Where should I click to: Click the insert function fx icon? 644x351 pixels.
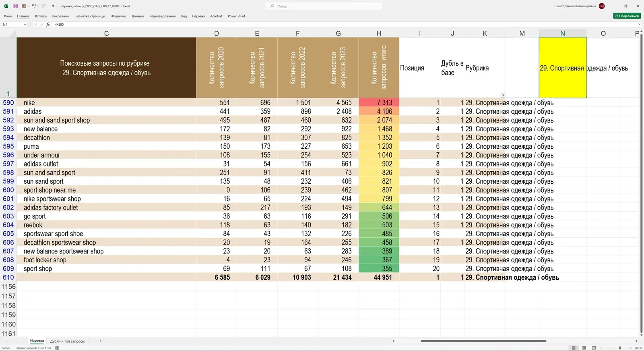(x=48, y=25)
